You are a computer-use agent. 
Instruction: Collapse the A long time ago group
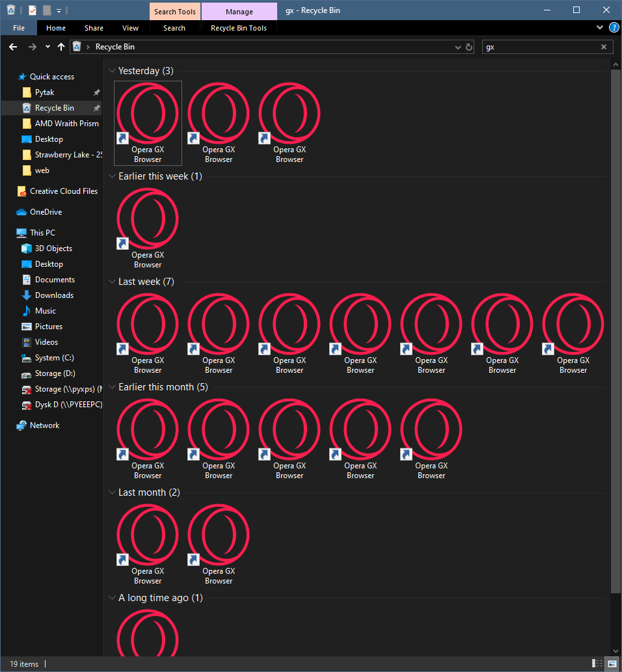pyautogui.click(x=112, y=598)
